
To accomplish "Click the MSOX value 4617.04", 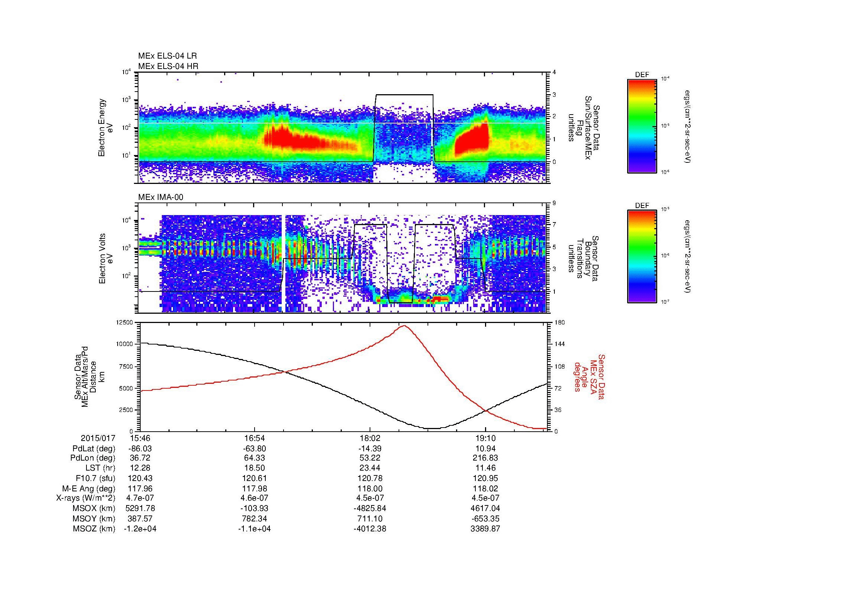I will (485, 508).
